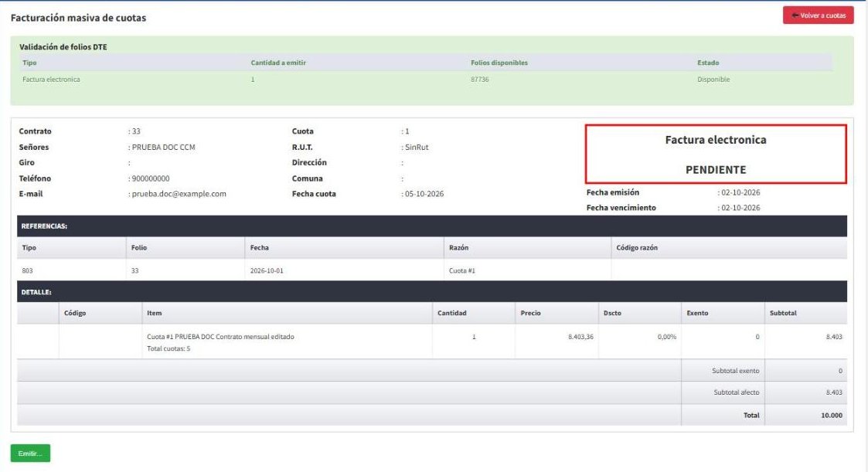Click Factura electronica in folios validation table
This screenshot has height=472, width=868.
point(51,79)
